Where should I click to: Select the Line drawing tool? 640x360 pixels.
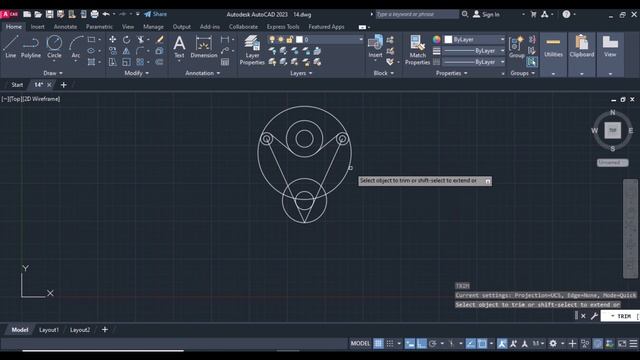coord(11,47)
